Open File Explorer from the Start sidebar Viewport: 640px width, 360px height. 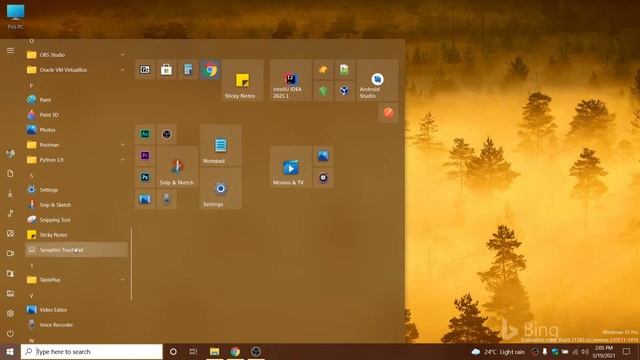tap(10, 293)
